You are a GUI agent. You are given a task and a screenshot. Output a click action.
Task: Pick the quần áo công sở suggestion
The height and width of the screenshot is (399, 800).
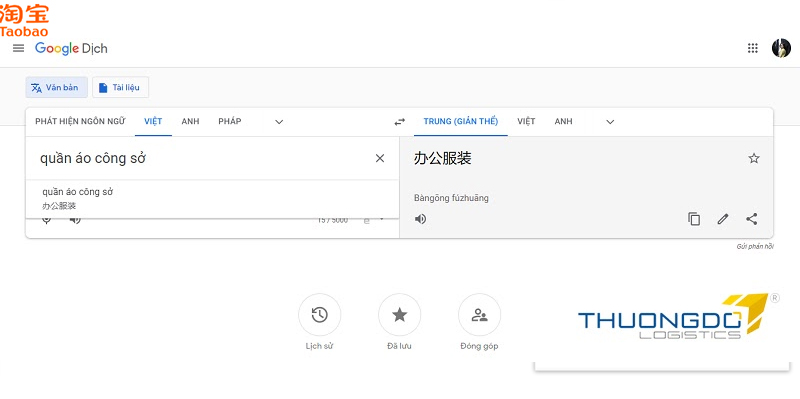coord(212,199)
